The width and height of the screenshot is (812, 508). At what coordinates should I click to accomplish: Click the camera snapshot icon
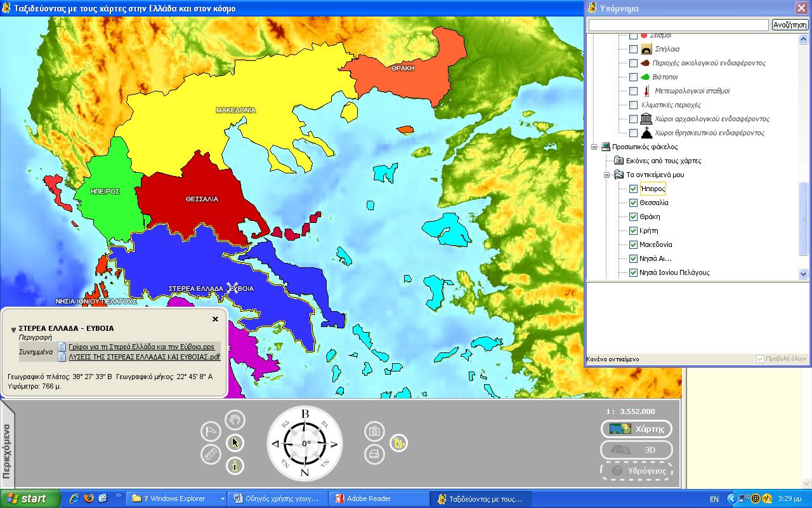point(374,431)
